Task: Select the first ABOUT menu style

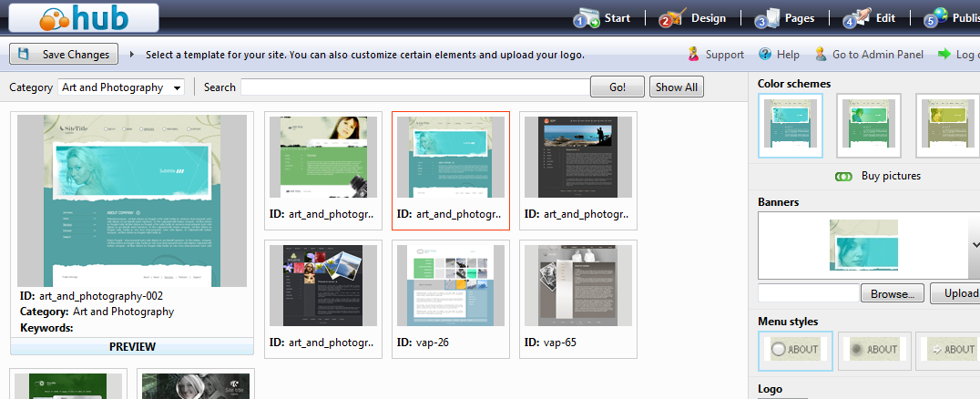Action: [795, 350]
